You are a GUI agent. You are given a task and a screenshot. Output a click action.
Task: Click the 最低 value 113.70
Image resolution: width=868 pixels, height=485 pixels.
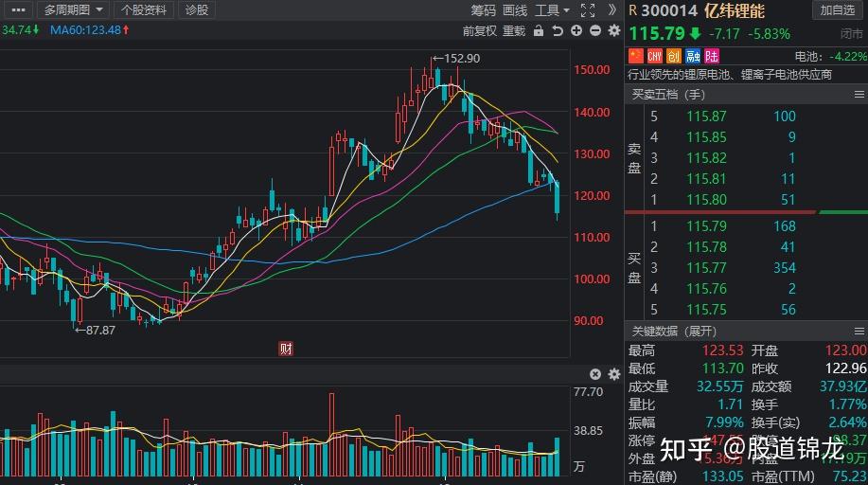click(x=722, y=368)
